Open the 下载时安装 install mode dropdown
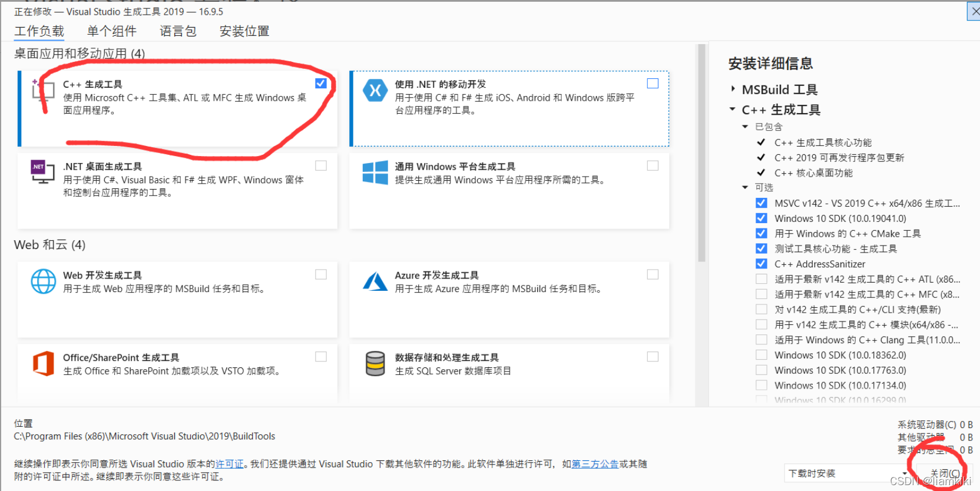Image resolution: width=980 pixels, height=491 pixels. [846, 473]
